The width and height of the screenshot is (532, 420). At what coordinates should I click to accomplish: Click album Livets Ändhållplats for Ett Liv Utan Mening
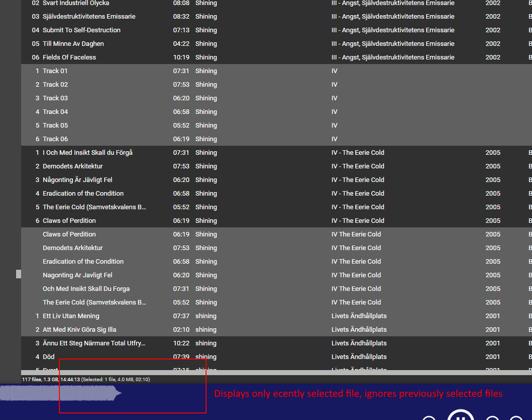(x=359, y=316)
